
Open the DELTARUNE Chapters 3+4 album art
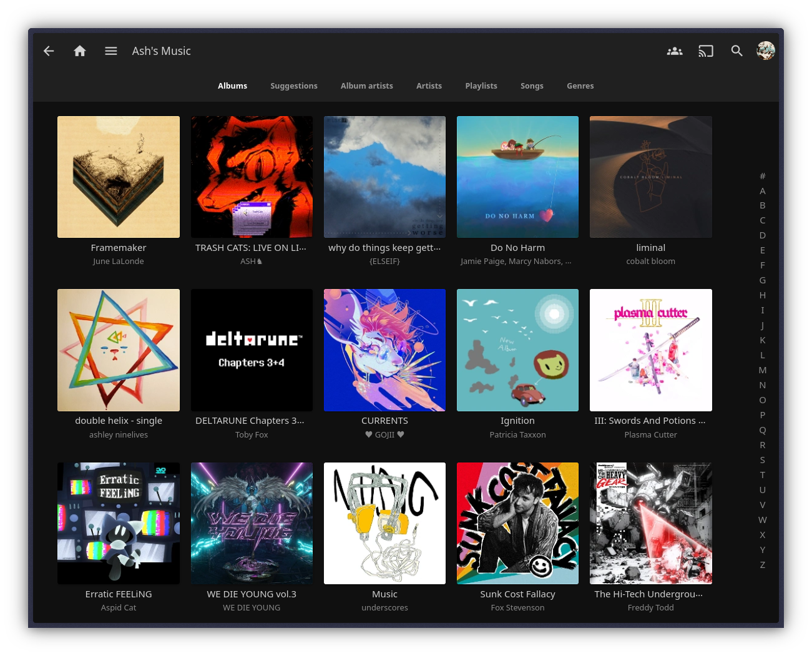coord(252,350)
